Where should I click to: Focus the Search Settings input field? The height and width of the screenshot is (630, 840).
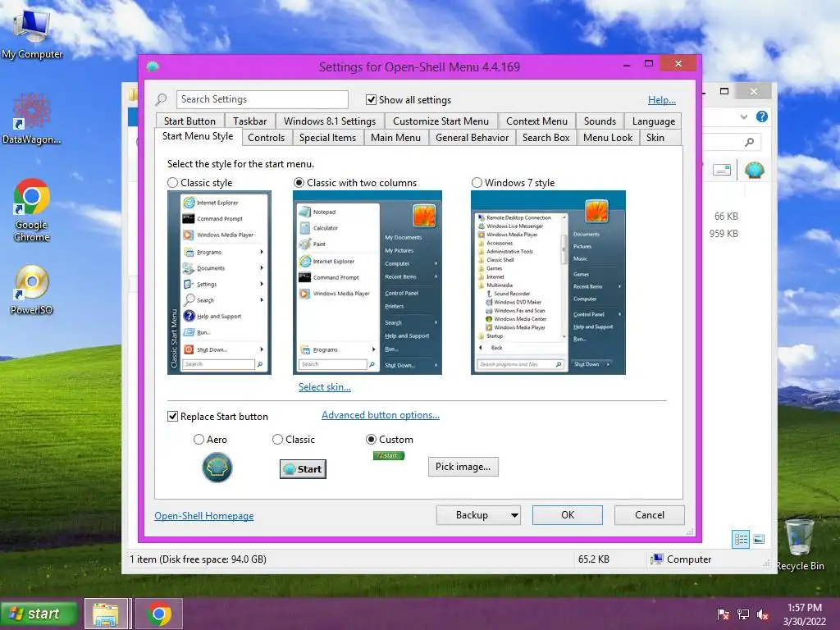click(262, 99)
